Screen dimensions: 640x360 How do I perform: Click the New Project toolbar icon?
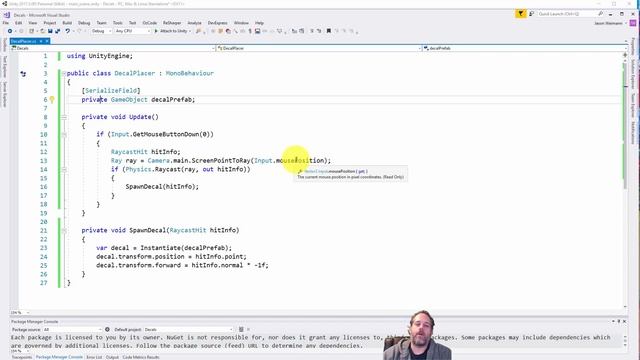(x=31, y=31)
